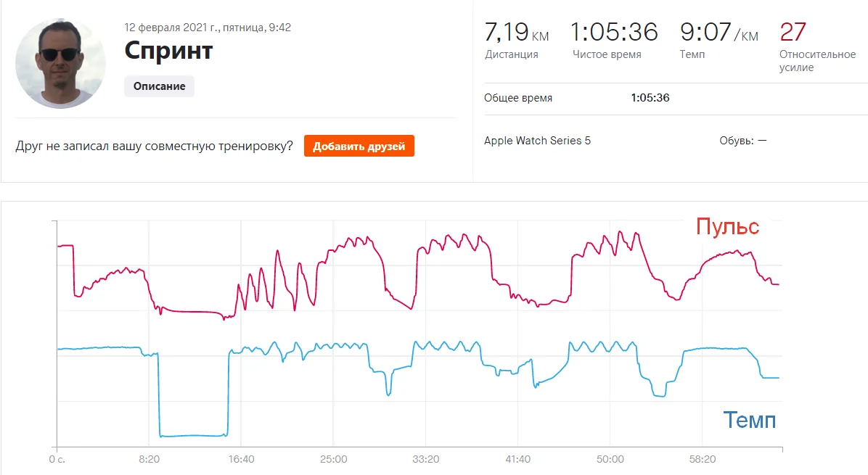Viewport: 868px width, 475px height.
Task: Click the Общее время row value
Action: [650, 98]
